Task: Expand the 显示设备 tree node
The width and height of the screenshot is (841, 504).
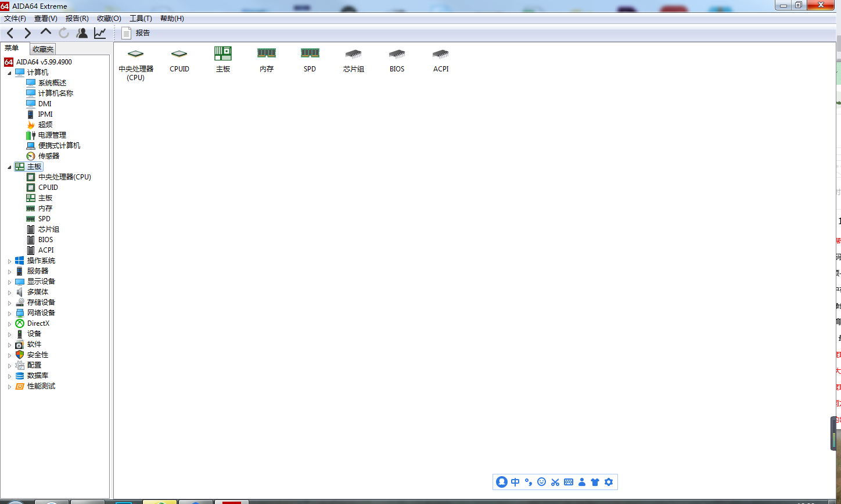Action: point(9,282)
